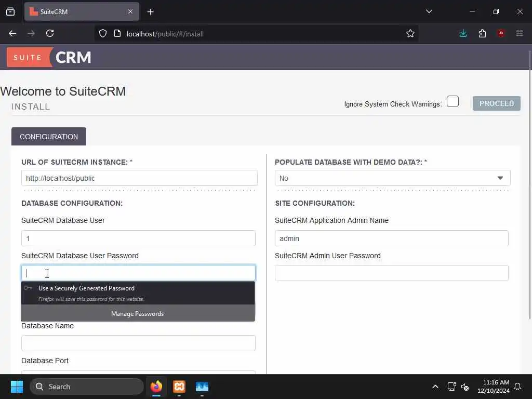The height and width of the screenshot is (399, 532).
Task: Click the Welcome to SuiteCRM heading
Action: 63,91
